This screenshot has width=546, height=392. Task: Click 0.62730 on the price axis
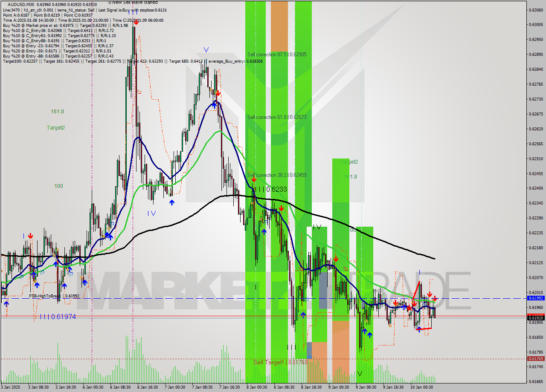click(x=536, y=99)
